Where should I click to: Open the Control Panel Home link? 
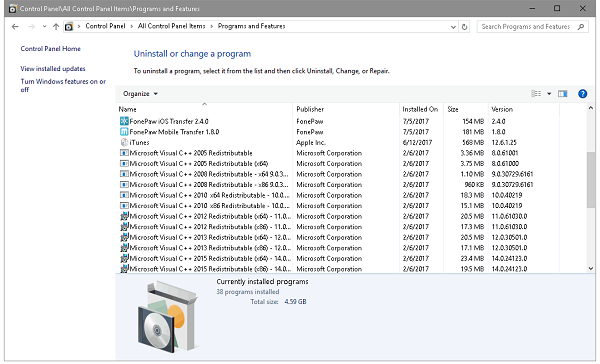51,49
